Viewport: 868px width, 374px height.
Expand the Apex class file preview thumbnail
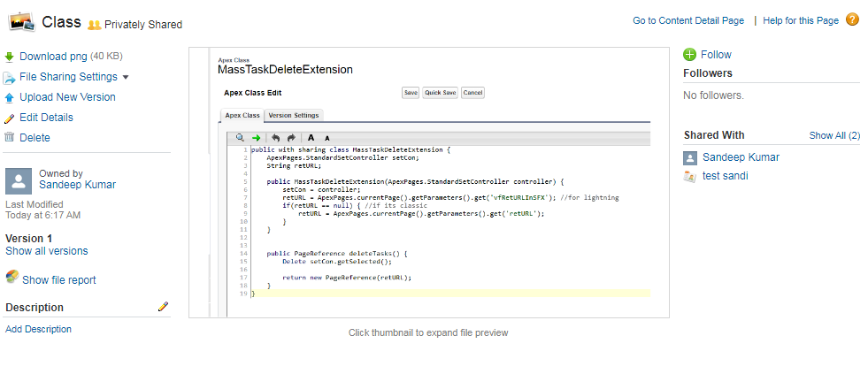(429, 181)
